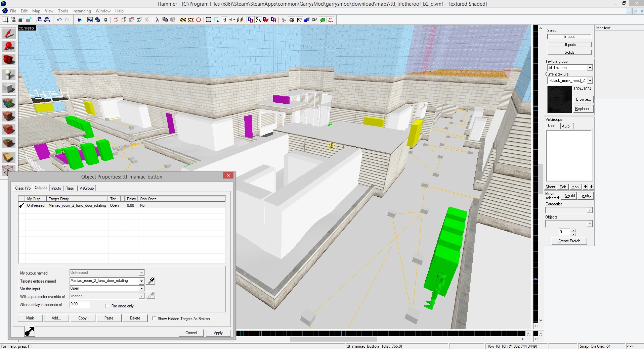Toggle texture lock tl icon
The image size is (644, 349).
224,20
